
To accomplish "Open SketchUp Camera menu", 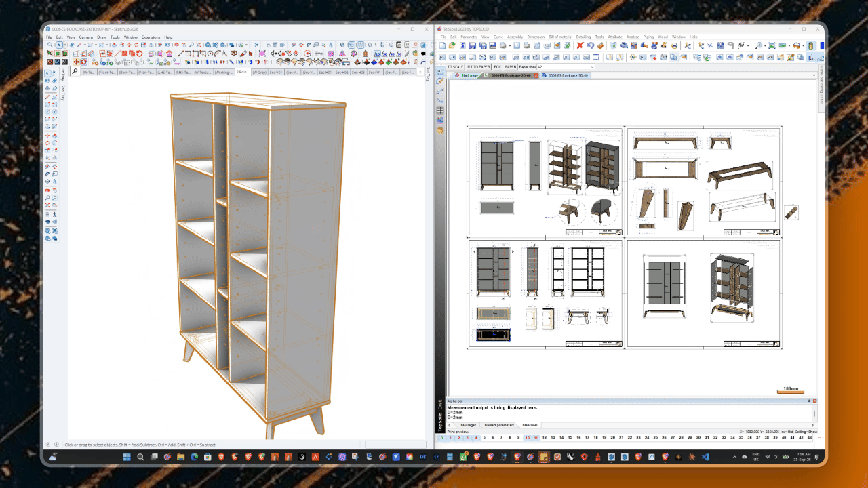I will pyautogui.click(x=85, y=37).
